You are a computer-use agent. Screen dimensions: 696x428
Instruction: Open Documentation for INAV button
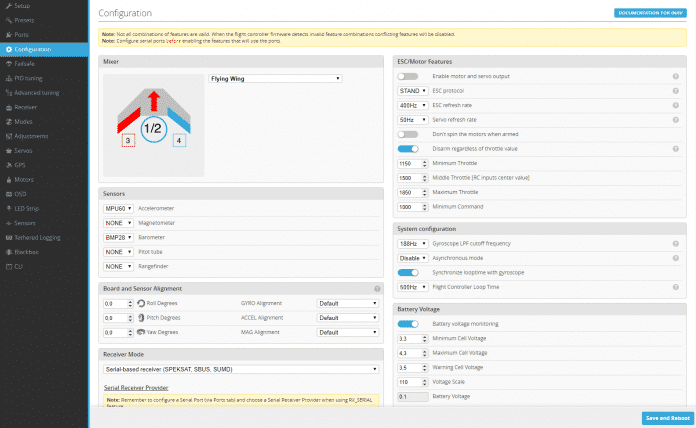coord(650,13)
